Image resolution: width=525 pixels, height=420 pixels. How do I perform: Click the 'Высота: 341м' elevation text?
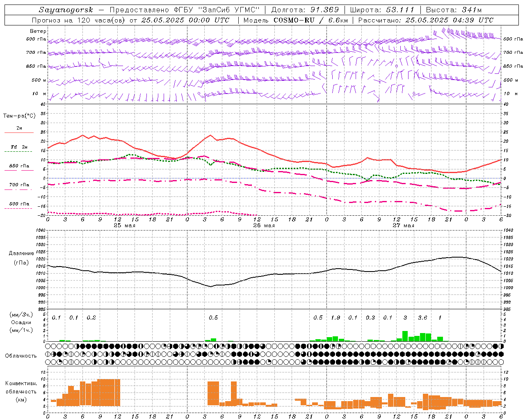(454, 10)
